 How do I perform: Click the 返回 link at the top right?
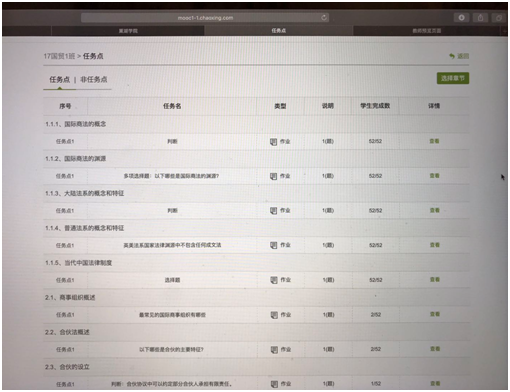[x=463, y=56]
